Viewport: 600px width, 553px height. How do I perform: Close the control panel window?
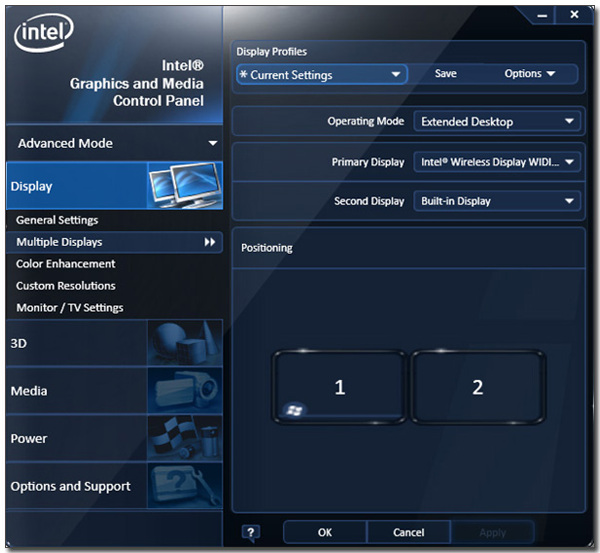click(x=574, y=15)
